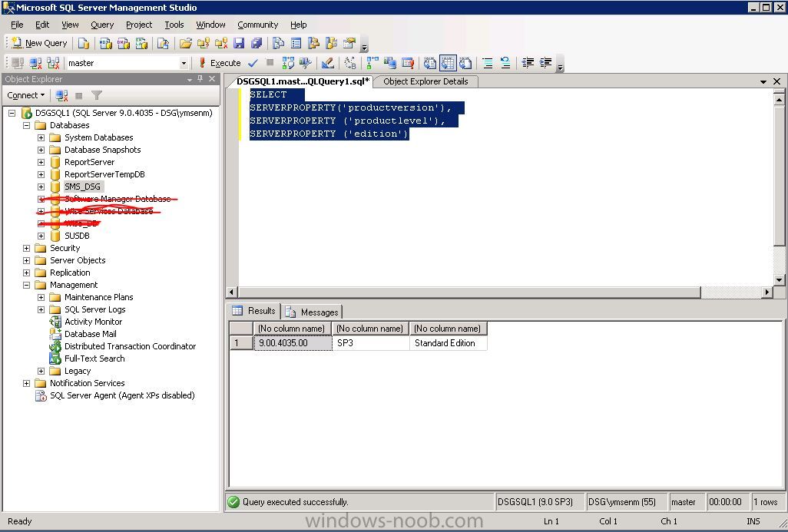
Task: Switch output to Results to Text
Action: click(x=429, y=63)
